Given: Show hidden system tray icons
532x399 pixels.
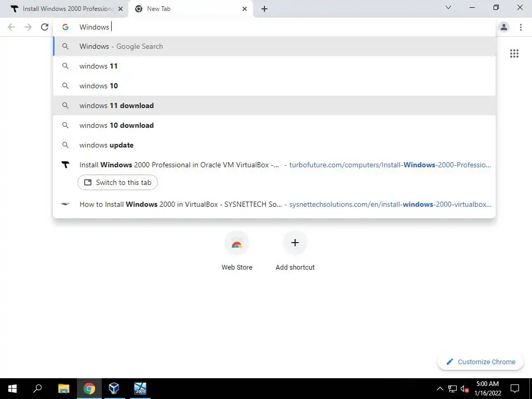Looking at the screenshot, I should pos(440,389).
